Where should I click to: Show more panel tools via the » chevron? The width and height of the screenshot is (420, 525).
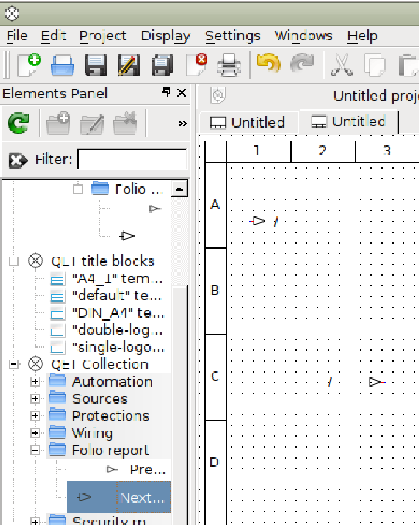[183, 124]
